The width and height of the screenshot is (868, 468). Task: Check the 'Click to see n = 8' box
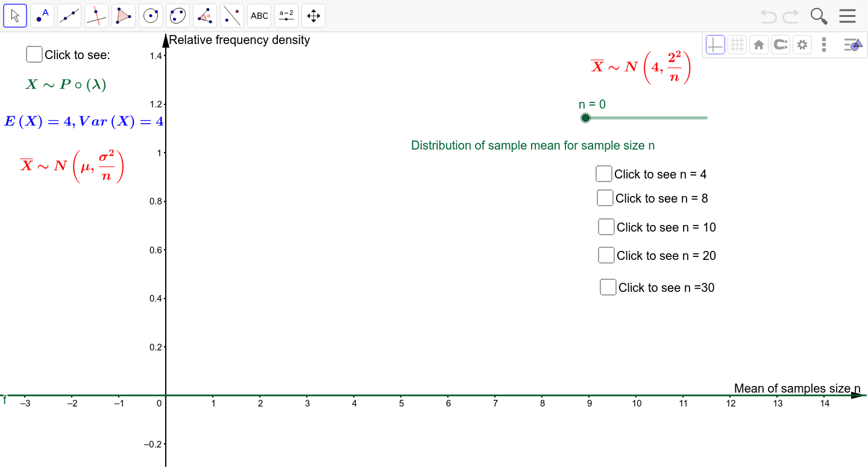pos(605,198)
